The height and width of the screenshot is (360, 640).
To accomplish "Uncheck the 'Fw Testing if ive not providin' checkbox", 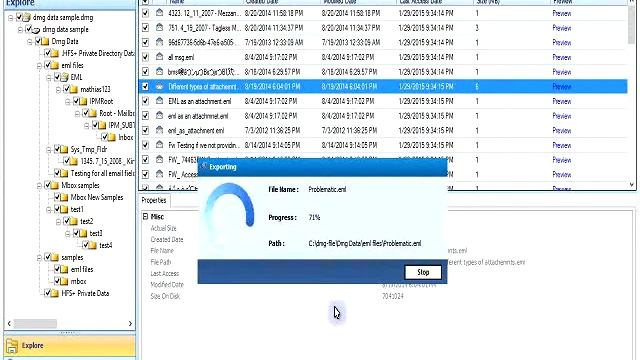I will coord(145,145).
